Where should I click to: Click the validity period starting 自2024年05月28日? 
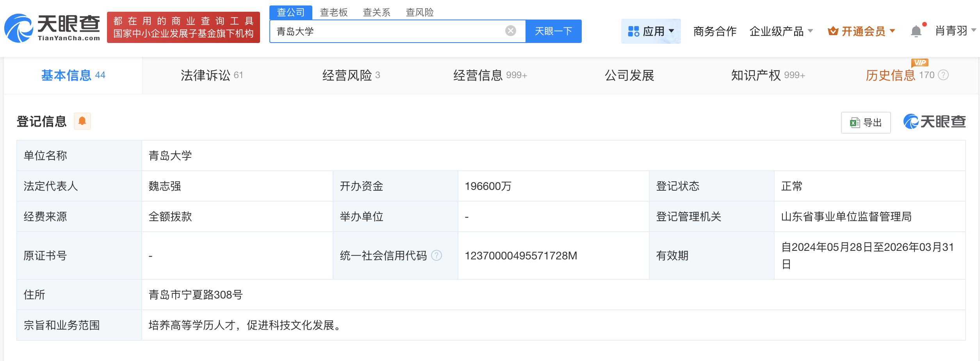868,256
